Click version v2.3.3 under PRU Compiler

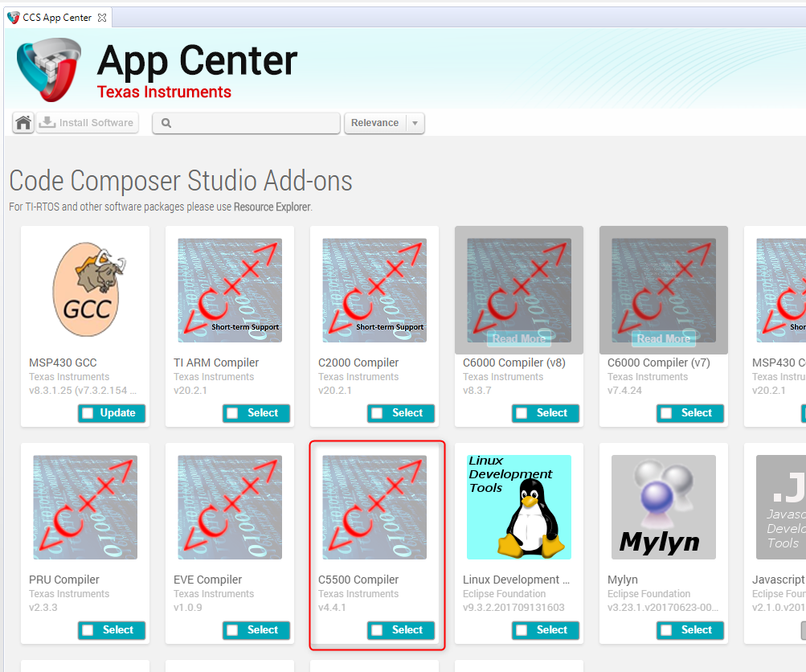coord(43,607)
